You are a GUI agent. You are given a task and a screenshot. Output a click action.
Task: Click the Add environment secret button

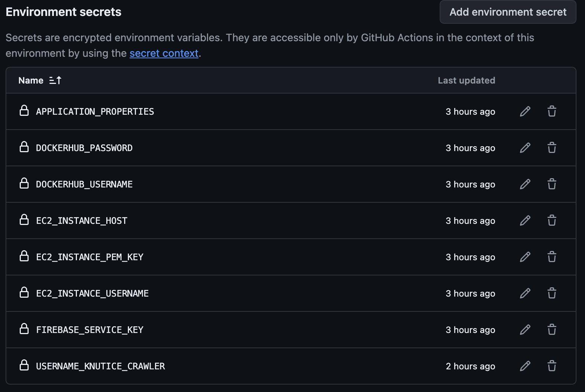coord(508,12)
